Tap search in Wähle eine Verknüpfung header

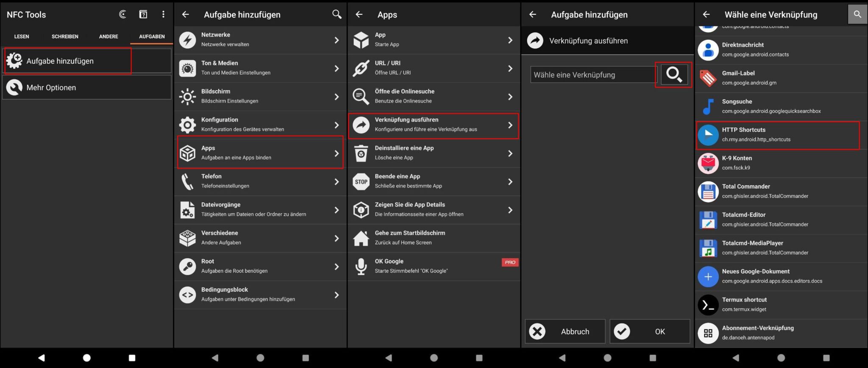click(x=857, y=14)
